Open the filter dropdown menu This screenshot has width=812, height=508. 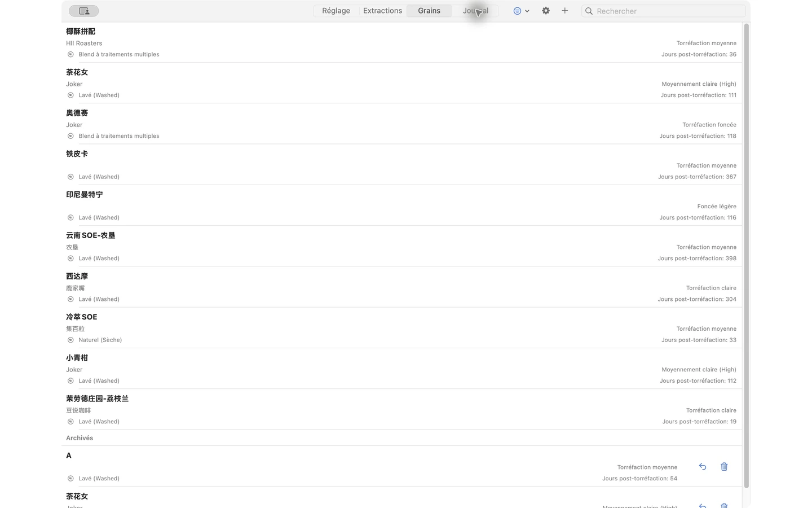point(521,11)
